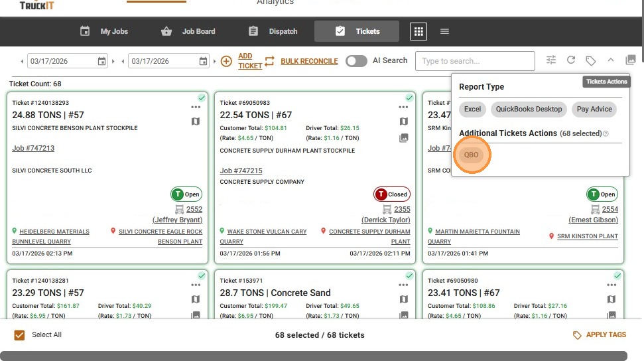Open map icon on ticket #69050983
The image size is (644, 361).
(404, 121)
